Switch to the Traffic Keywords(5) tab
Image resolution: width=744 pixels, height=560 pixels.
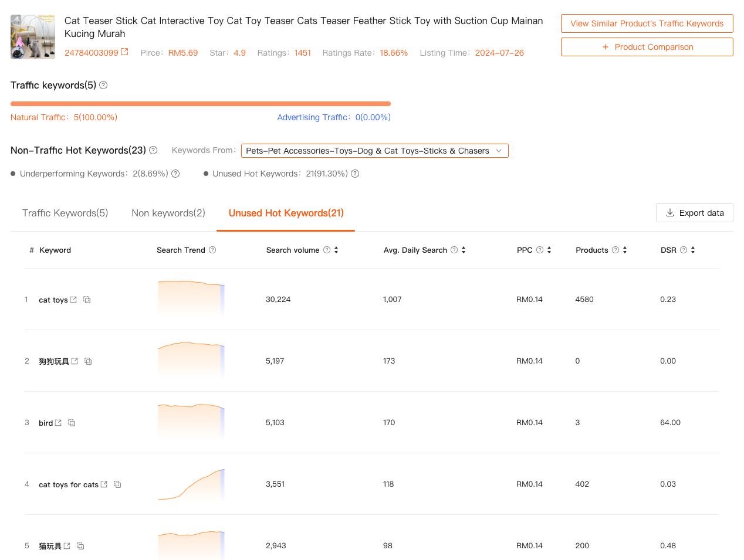point(65,213)
